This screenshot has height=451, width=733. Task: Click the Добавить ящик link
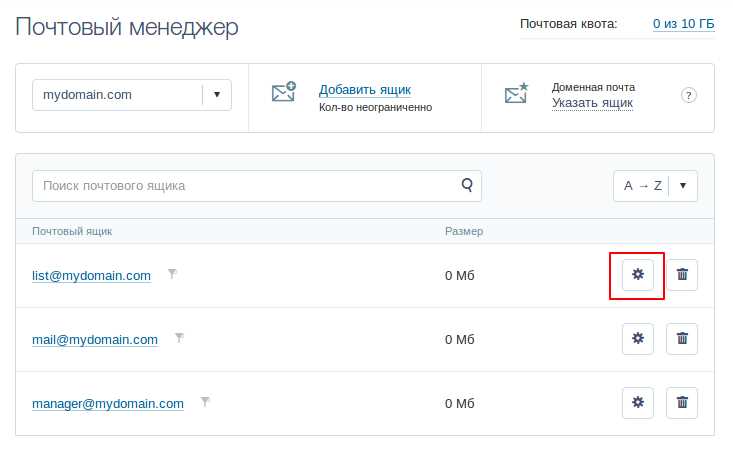[x=365, y=90]
